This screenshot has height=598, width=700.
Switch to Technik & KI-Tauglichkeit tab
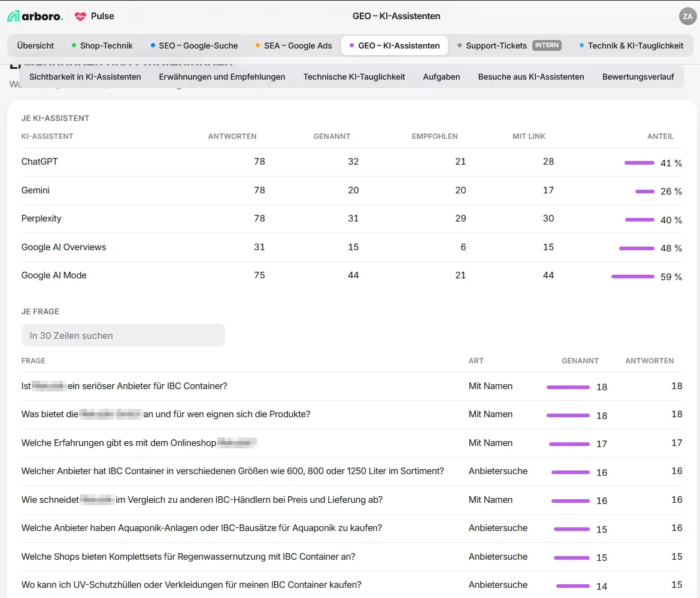click(631, 45)
